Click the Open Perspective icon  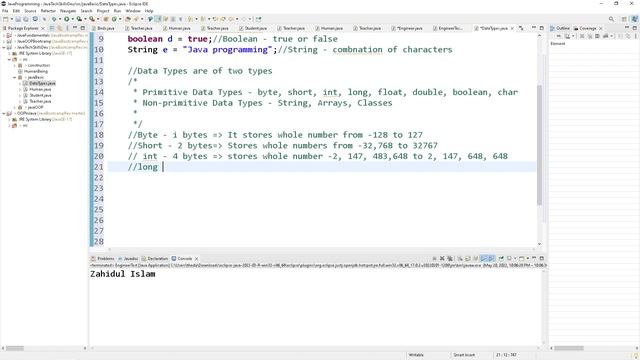[x=624, y=19]
